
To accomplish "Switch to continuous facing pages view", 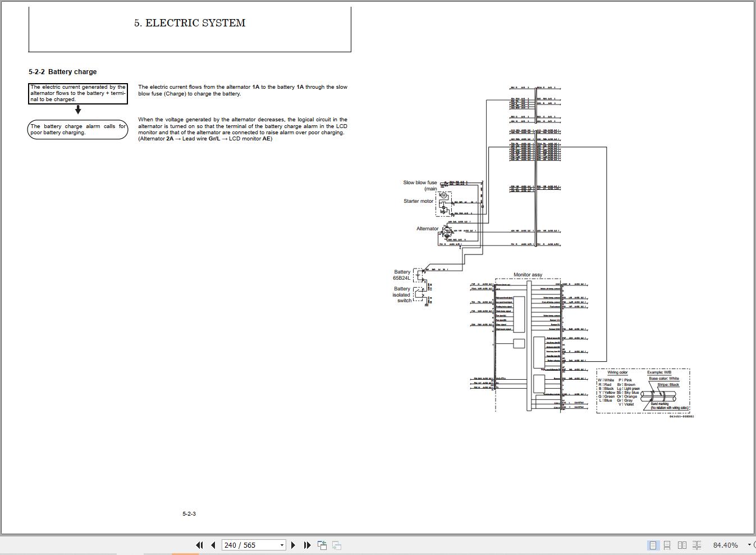I will [x=697, y=545].
